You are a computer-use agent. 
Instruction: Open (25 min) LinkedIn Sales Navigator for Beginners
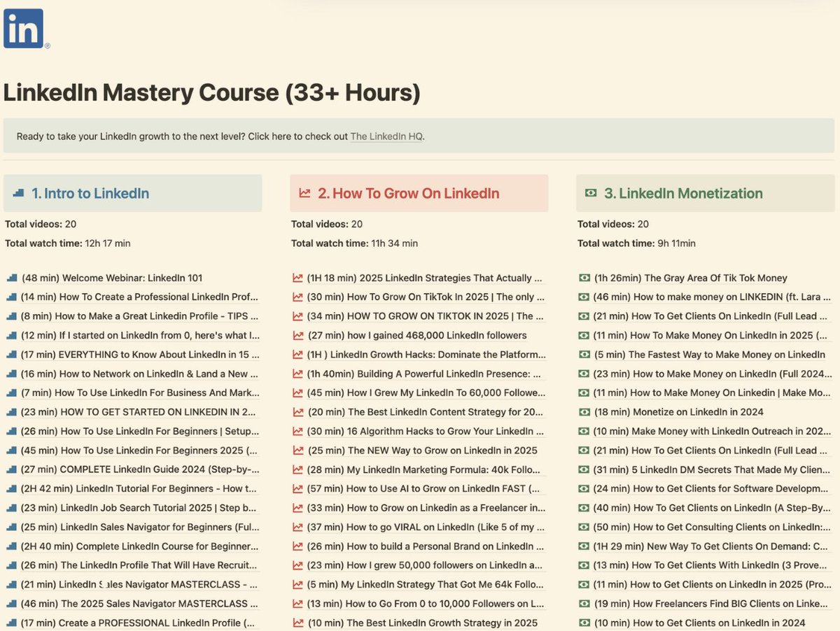coord(140,527)
